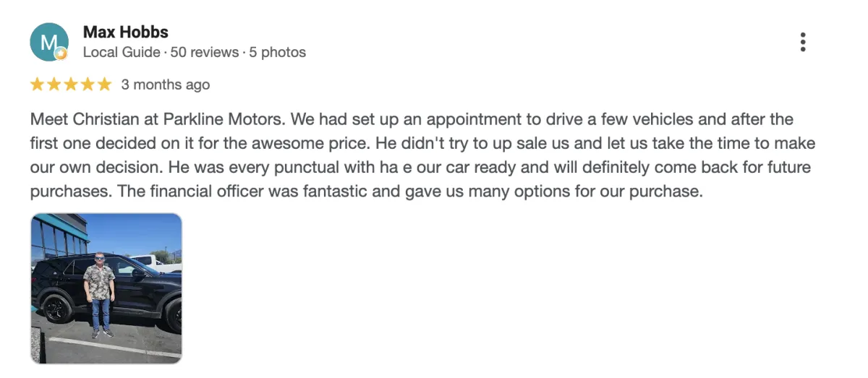Click the teal 'M' profile avatar
This screenshot has height=378, width=868.
point(49,42)
